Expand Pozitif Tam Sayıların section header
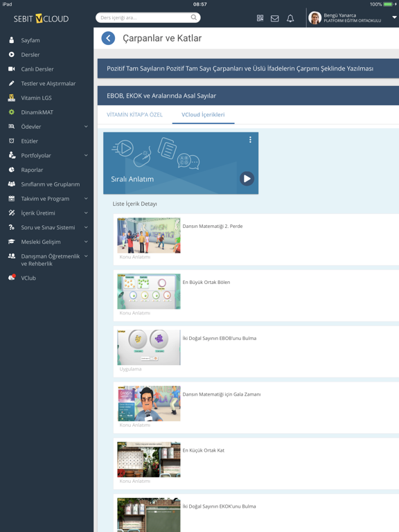The height and width of the screenshot is (532, 399). (x=248, y=69)
